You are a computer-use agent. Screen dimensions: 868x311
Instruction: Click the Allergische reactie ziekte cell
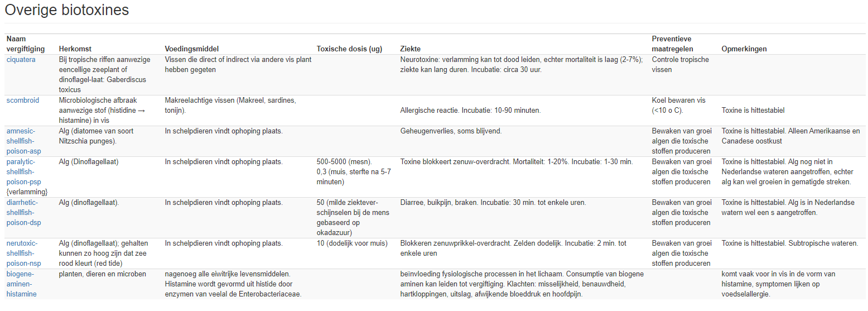coord(470,111)
